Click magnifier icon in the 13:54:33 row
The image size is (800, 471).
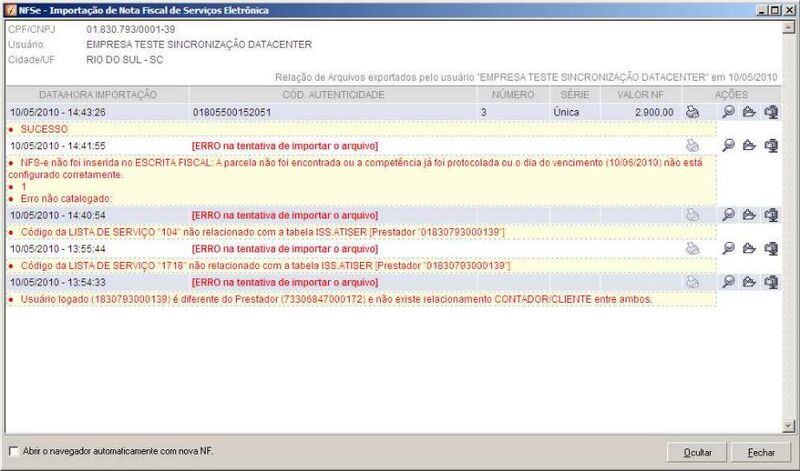pos(729,282)
